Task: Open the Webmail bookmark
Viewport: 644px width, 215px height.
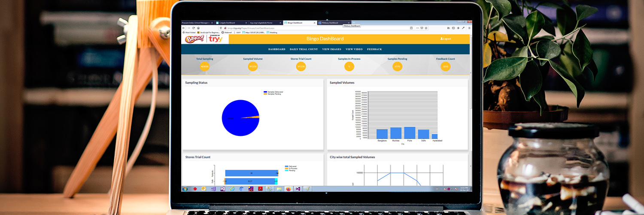Action: click(x=227, y=32)
